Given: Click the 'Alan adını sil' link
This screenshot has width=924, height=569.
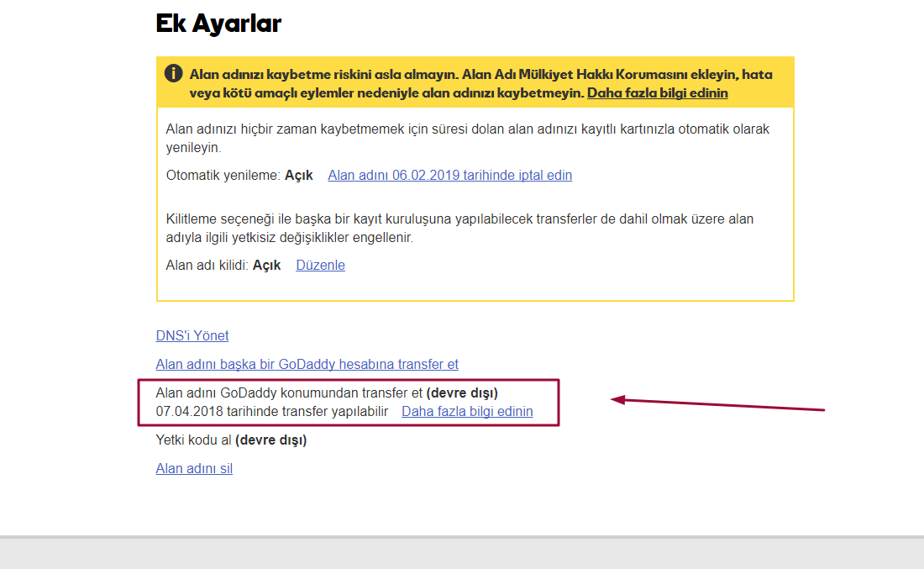Looking at the screenshot, I should pyautogui.click(x=194, y=469).
